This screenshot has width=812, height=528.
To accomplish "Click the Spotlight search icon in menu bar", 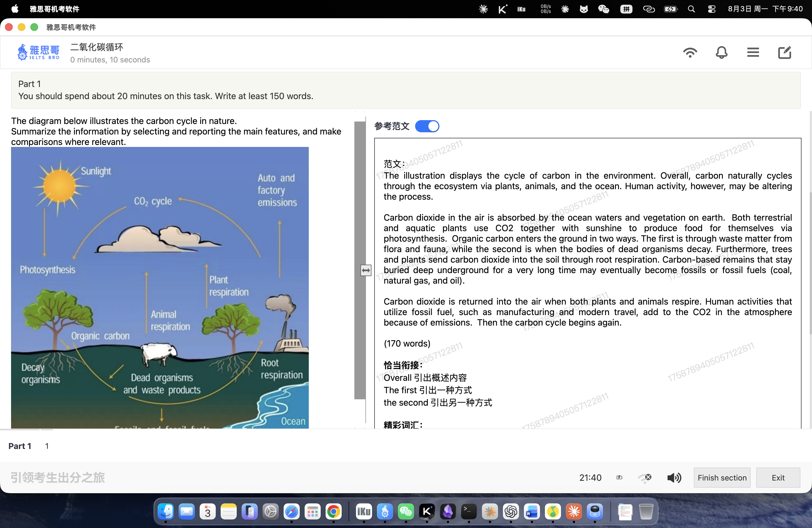I will [x=691, y=9].
